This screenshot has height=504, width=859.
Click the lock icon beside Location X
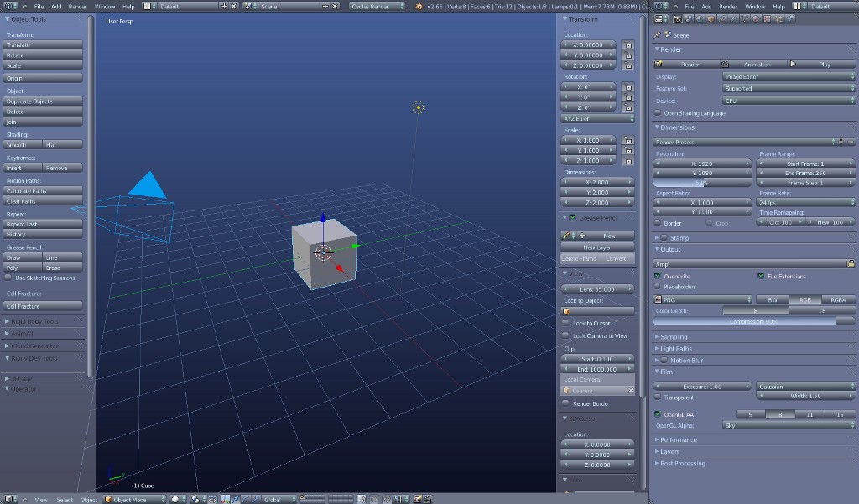(628, 44)
